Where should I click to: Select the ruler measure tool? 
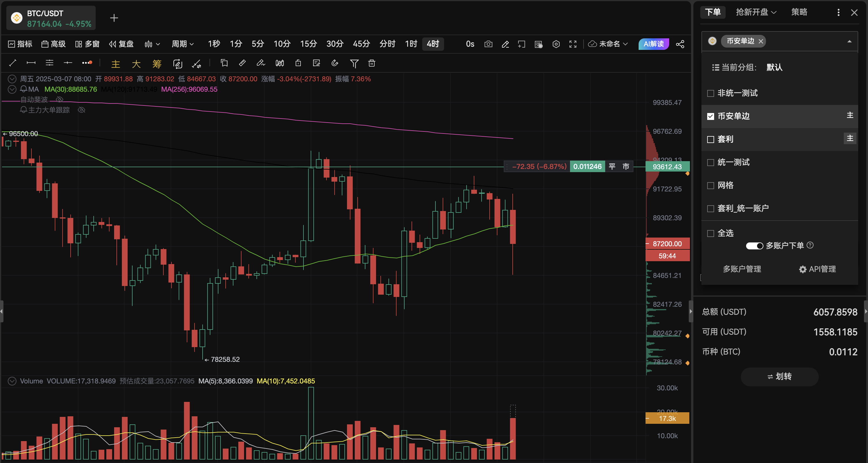242,63
